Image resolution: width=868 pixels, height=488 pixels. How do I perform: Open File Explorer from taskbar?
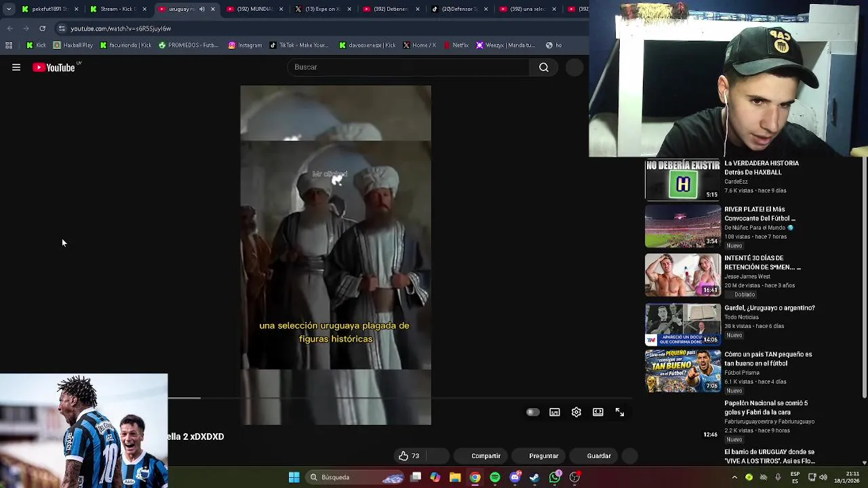pyautogui.click(x=455, y=477)
